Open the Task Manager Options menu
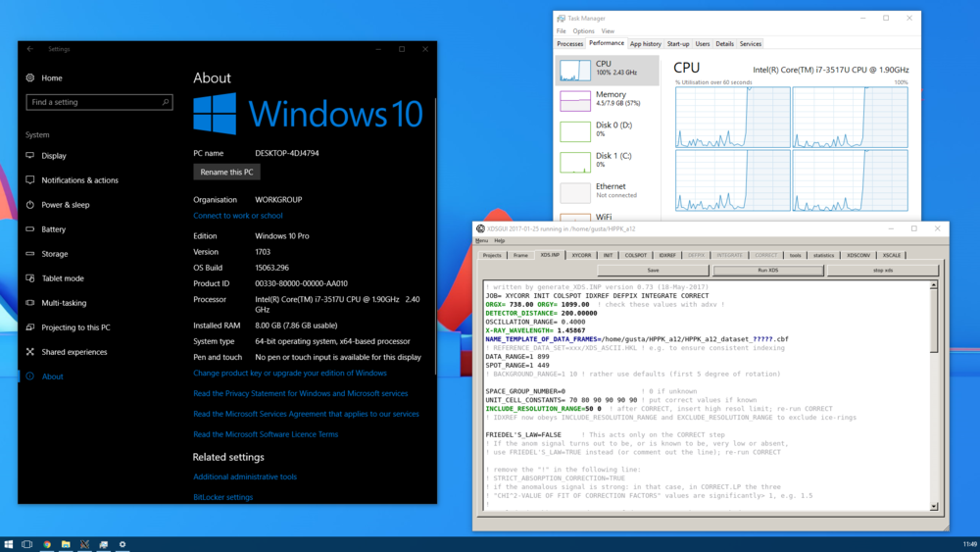980x552 pixels. click(x=584, y=30)
